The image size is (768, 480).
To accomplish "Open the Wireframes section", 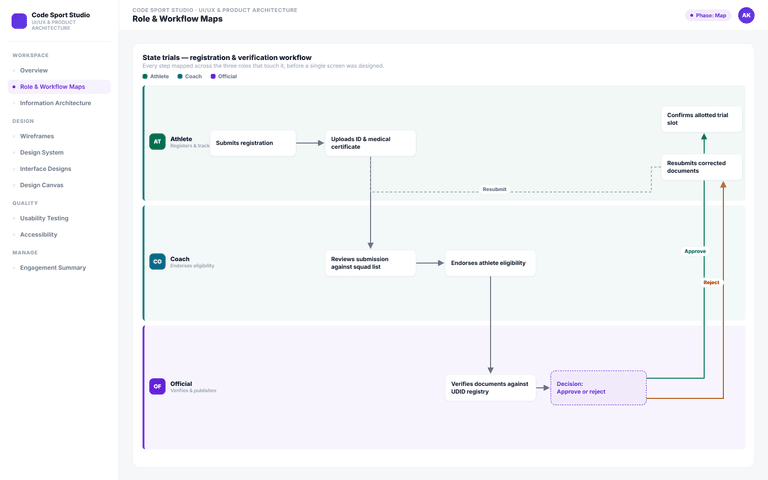I will tap(59, 136).
